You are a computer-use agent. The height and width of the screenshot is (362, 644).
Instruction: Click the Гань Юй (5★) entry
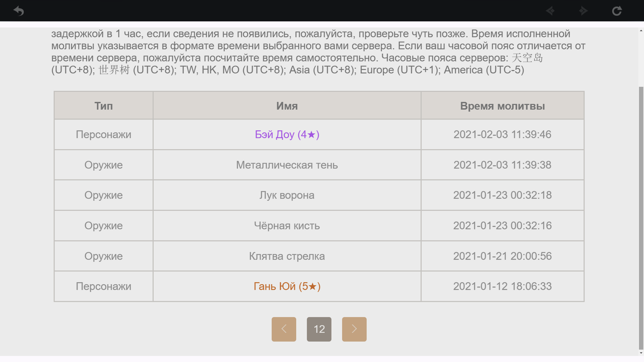[x=287, y=286]
